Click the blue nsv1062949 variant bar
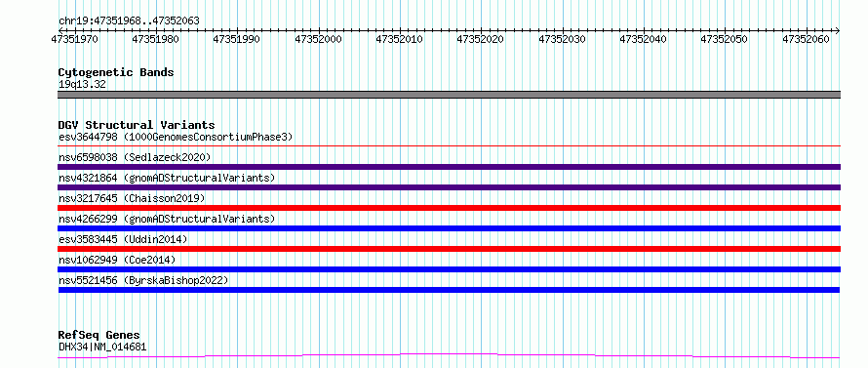The height and width of the screenshot is (368, 868). tap(449, 269)
